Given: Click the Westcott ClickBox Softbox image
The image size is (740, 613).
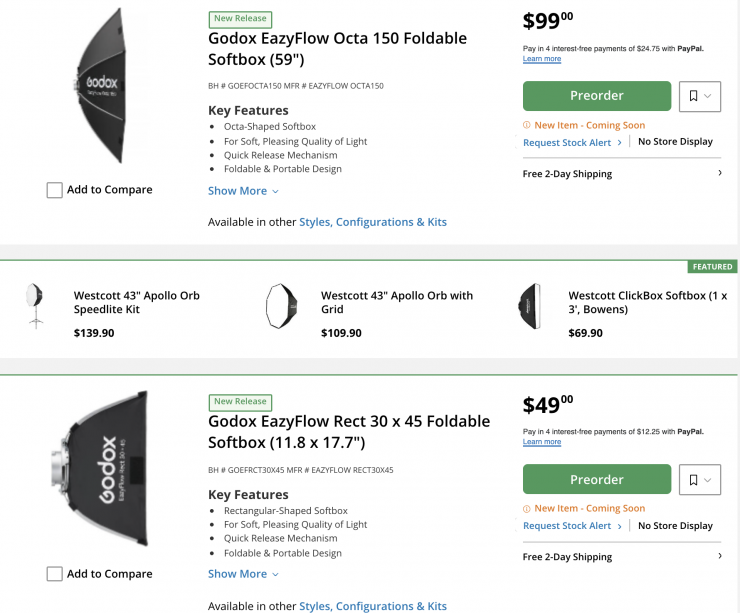Looking at the screenshot, I should 529,305.
